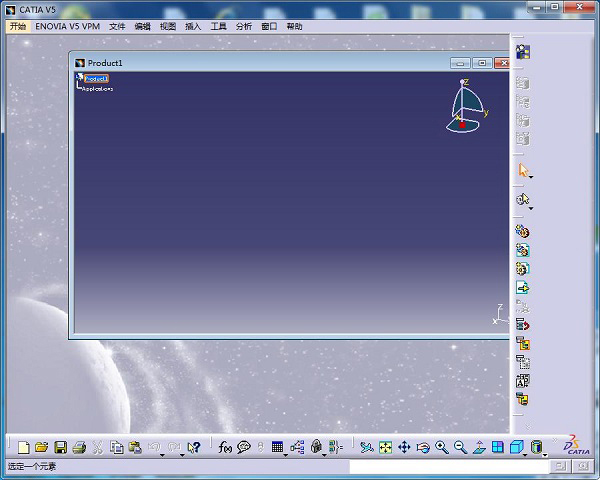
Task: Click the Graph Tree Reordering icon
Action: pyautogui.click(x=522, y=343)
